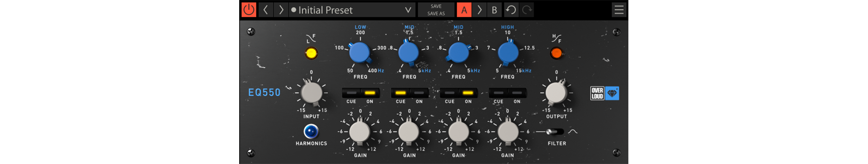Click the OUTPUT label

[557, 117]
